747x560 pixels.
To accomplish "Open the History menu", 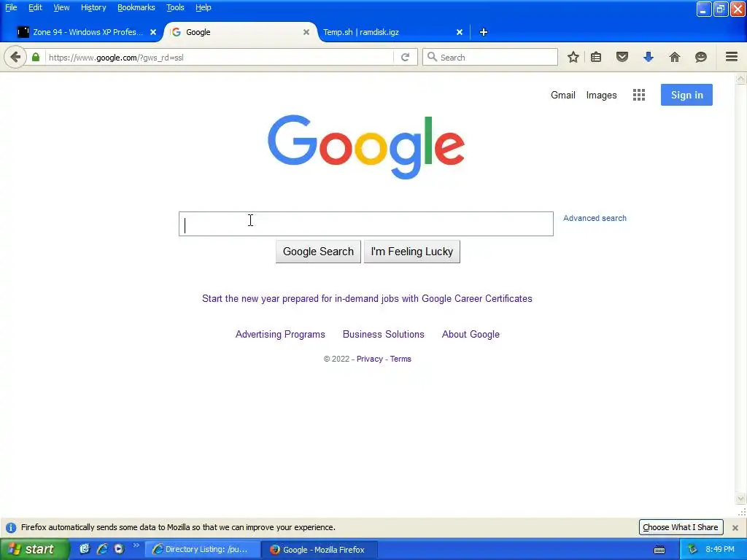I will coord(93,7).
